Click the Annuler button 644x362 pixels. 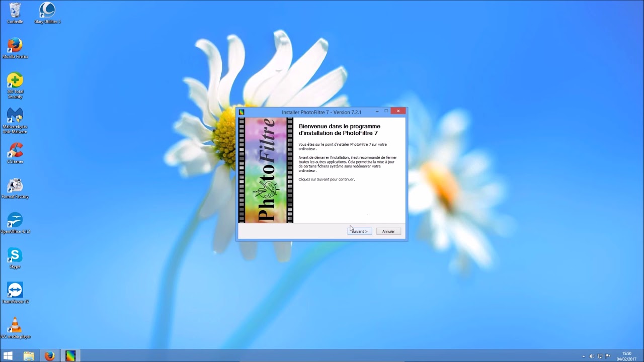tap(388, 231)
